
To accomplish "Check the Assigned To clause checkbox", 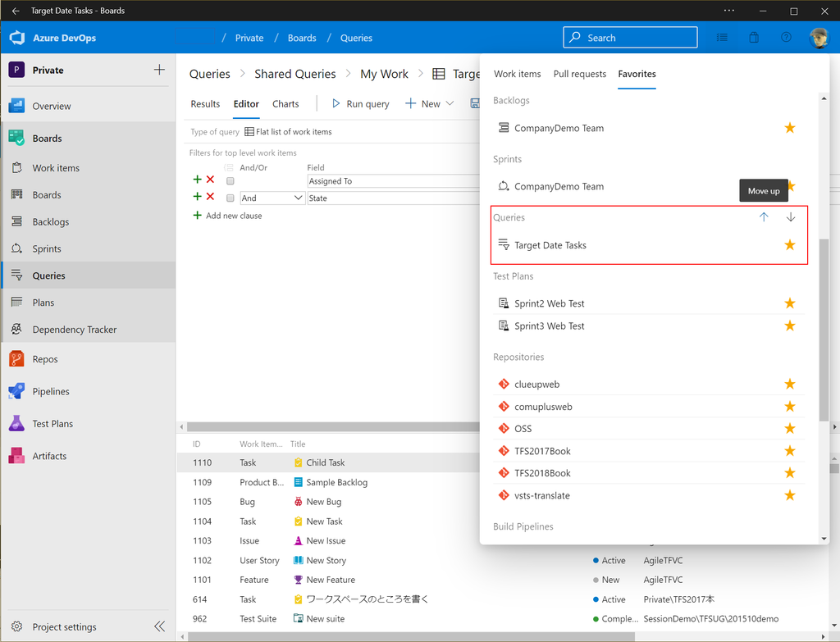I will click(x=231, y=181).
